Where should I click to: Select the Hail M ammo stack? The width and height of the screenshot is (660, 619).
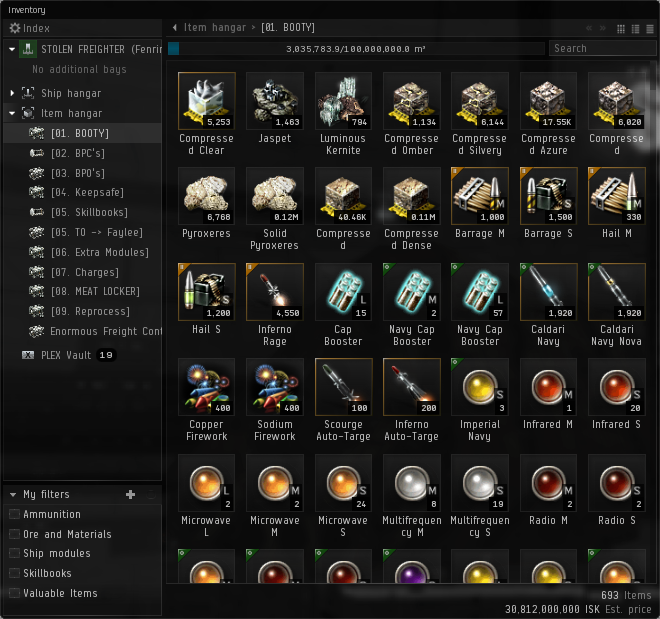coord(617,196)
